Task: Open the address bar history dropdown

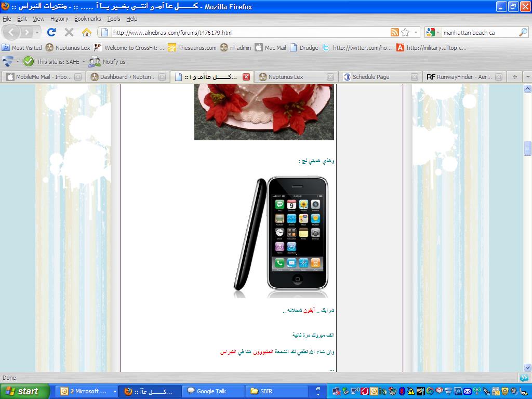Action: [416, 32]
